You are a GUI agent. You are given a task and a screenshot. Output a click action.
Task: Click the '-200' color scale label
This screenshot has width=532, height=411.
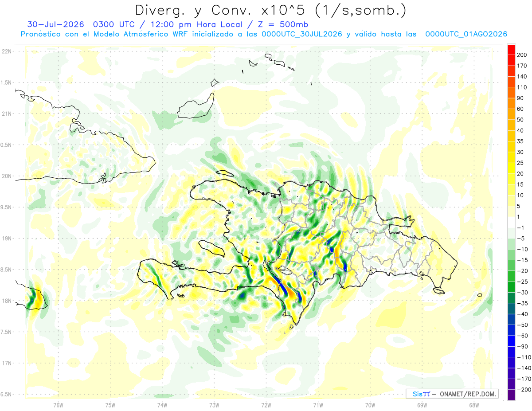click(x=524, y=390)
